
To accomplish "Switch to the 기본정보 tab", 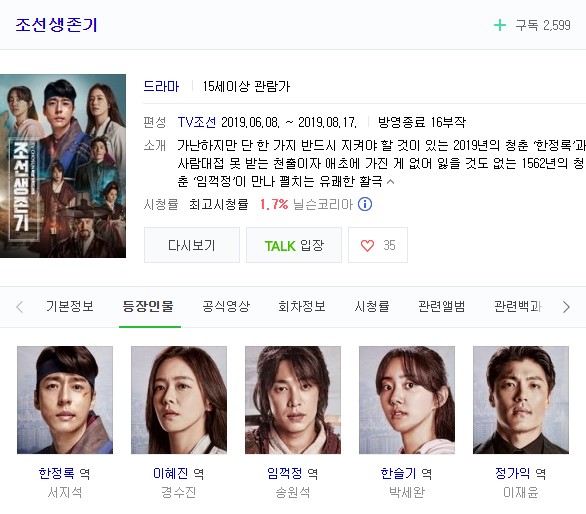I will pos(70,307).
